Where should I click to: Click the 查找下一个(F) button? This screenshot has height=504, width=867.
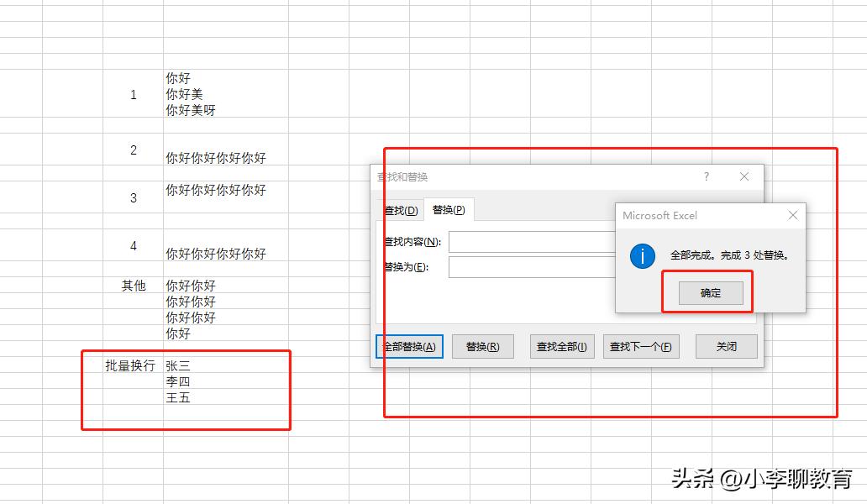click(x=641, y=346)
